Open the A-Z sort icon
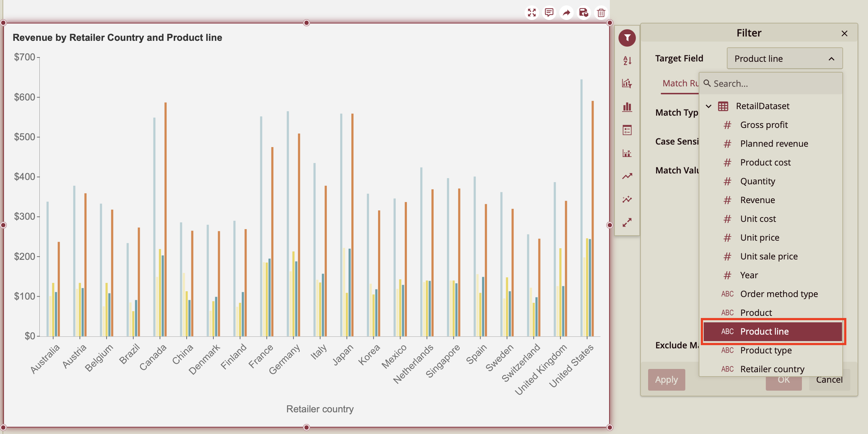Image resolution: width=868 pixels, height=434 pixels. click(x=627, y=61)
